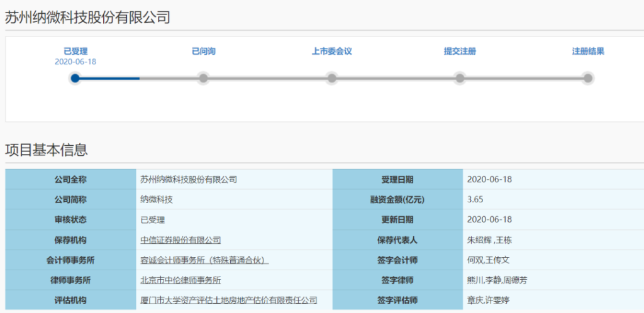The width and height of the screenshot is (644, 313).
Task: Click the 上市委会议 progress step dot
Action: click(331, 78)
